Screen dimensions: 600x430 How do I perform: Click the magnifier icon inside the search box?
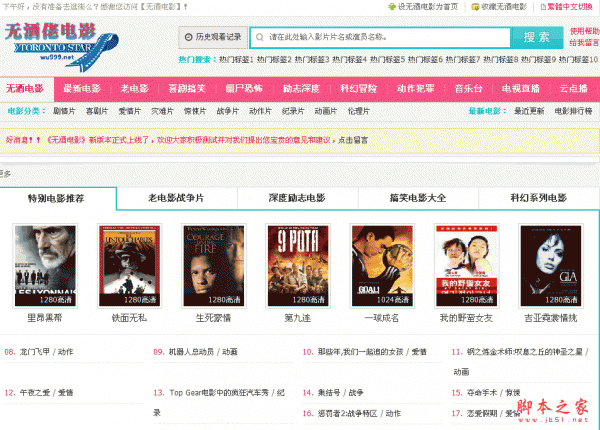[260, 37]
